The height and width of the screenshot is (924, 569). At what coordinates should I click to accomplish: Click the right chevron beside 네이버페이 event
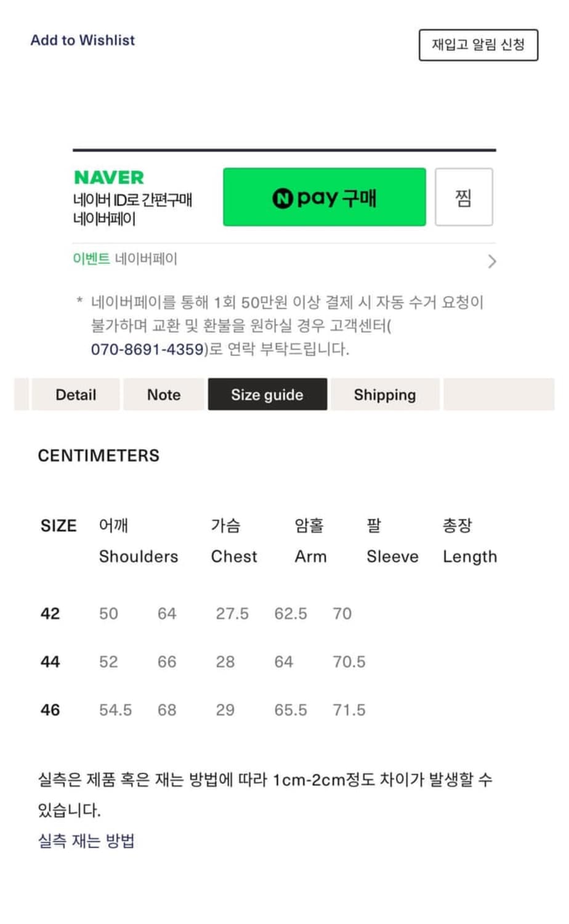tap(491, 261)
